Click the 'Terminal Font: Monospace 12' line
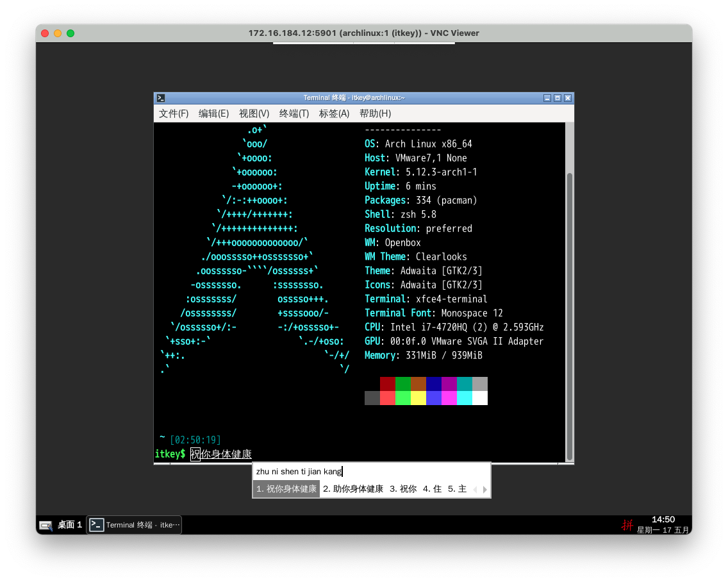Viewport: 728px width, 582px height. pos(434,313)
